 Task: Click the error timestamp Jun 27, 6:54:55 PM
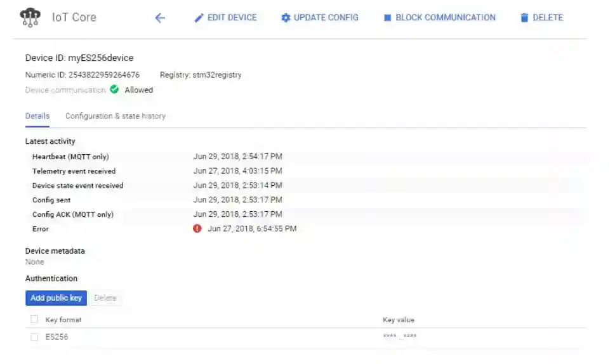tap(252, 228)
